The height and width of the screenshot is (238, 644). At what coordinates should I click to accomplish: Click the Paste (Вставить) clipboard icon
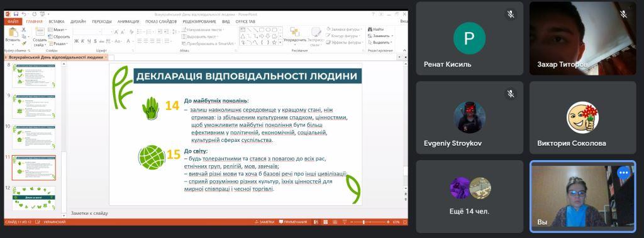point(13,33)
